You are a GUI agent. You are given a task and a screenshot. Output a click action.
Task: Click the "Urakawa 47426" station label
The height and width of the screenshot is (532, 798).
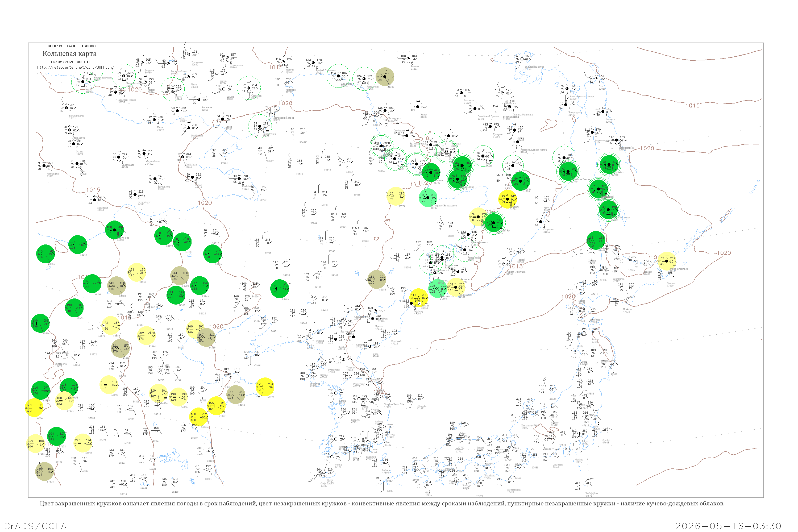click(x=628, y=310)
